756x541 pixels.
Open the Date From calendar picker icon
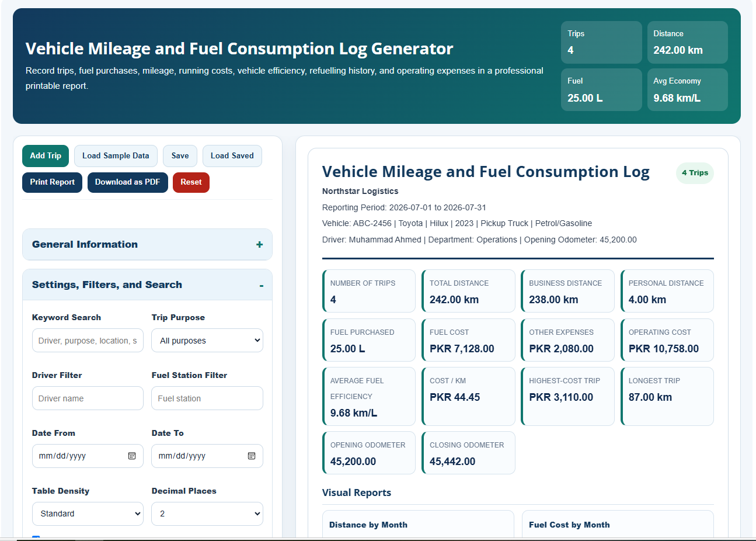132,456
